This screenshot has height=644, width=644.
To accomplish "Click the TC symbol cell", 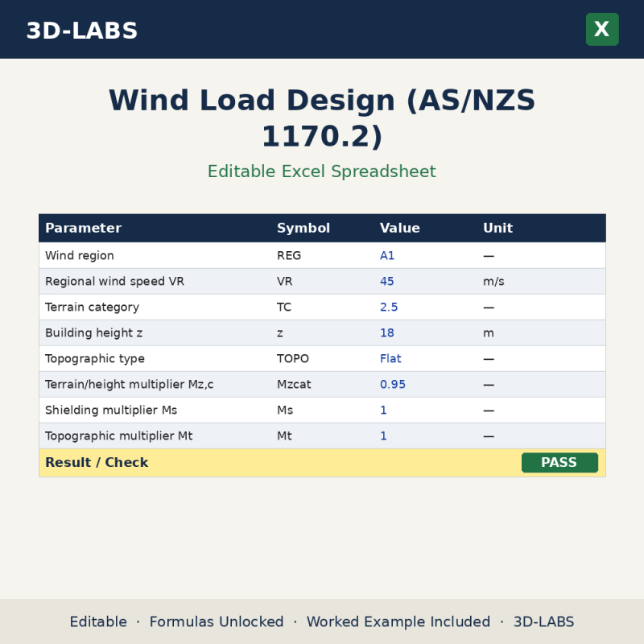I will coord(284,308).
